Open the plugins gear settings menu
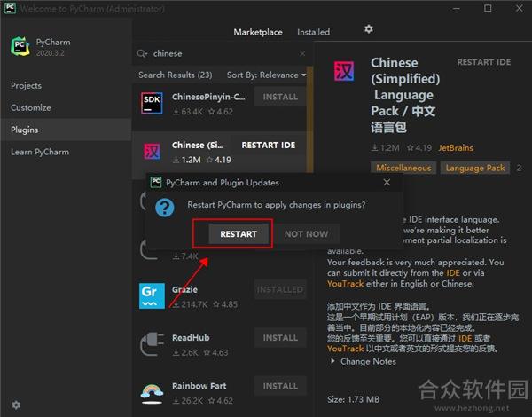Image resolution: width=532 pixels, height=417 pixels. [369, 29]
